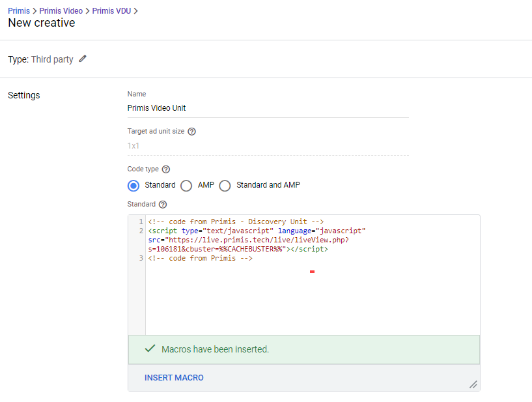This screenshot has width=532, height=402.
Task: Click the 'Macros have been inserted.' message
Action: pos(215,349)
